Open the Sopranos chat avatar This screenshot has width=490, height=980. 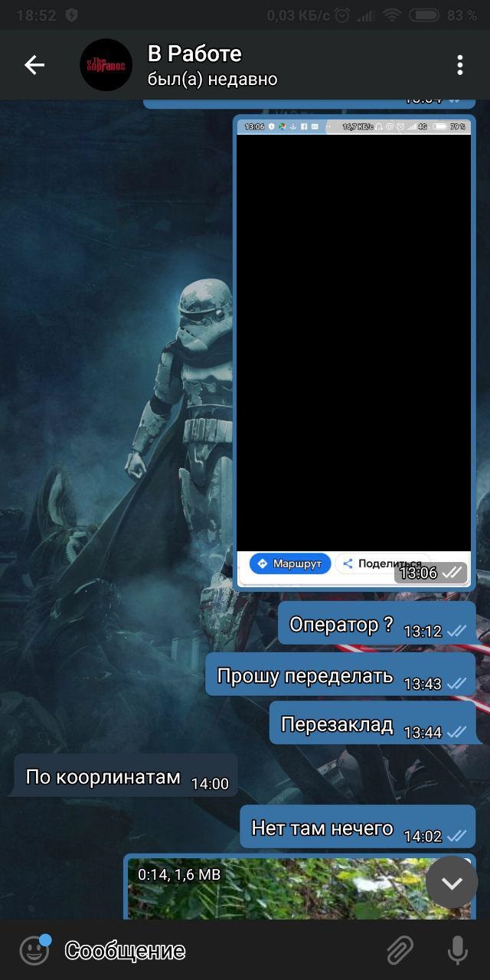[x=106, y=65]
